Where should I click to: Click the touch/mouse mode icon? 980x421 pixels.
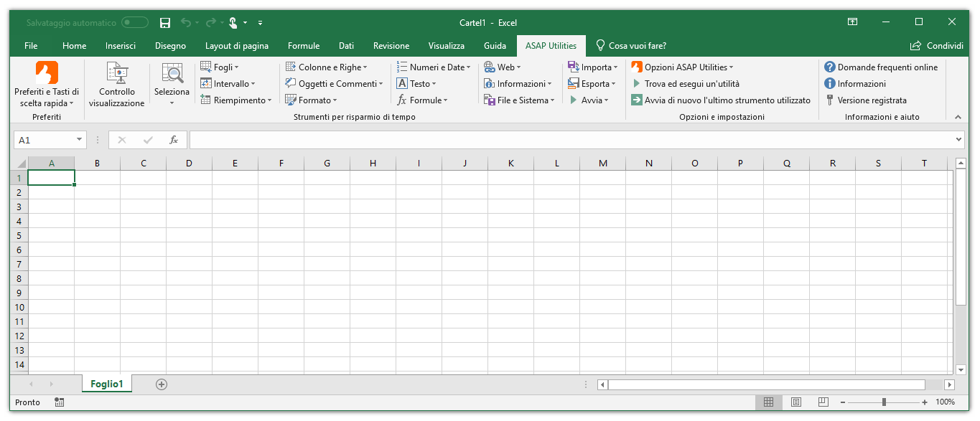[233, 23]
